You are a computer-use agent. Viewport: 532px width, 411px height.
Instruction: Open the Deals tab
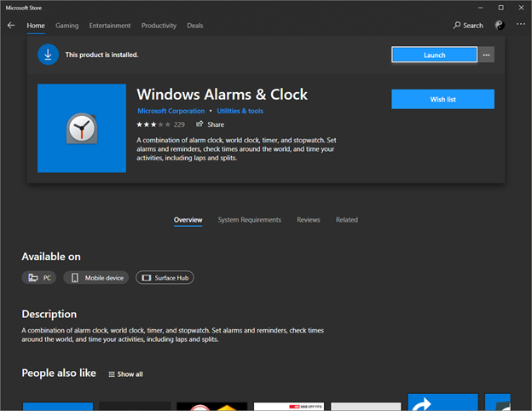(195, 26)
